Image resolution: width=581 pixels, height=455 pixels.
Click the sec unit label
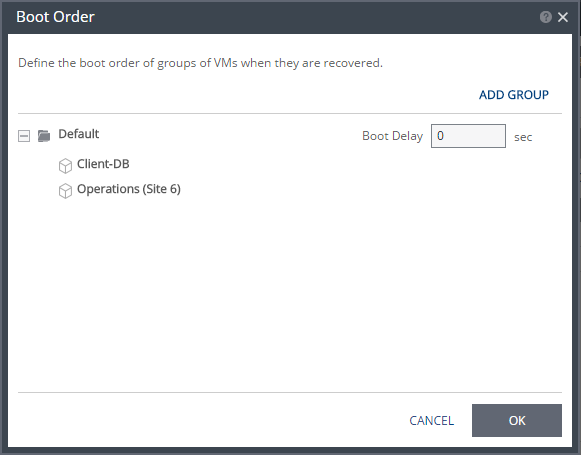pos(523,137)
